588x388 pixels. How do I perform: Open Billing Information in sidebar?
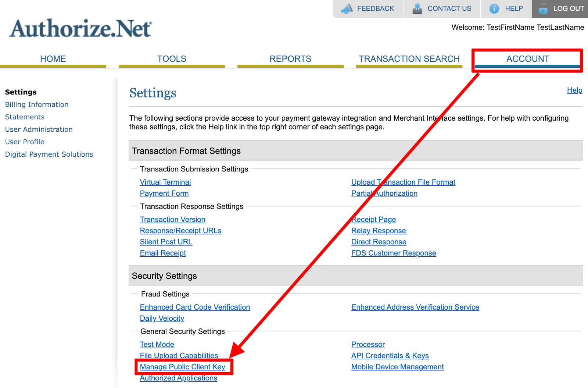pyautogui.click(x=37, y=104)
